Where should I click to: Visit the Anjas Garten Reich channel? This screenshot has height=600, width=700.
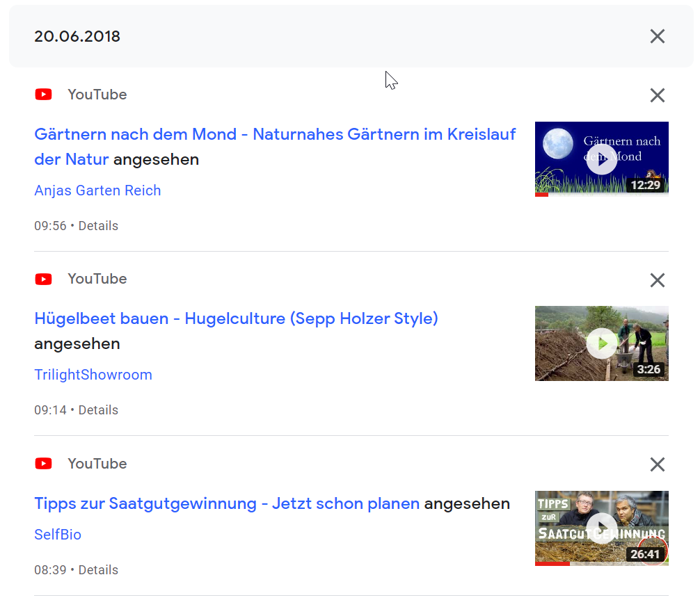(97, 190)
